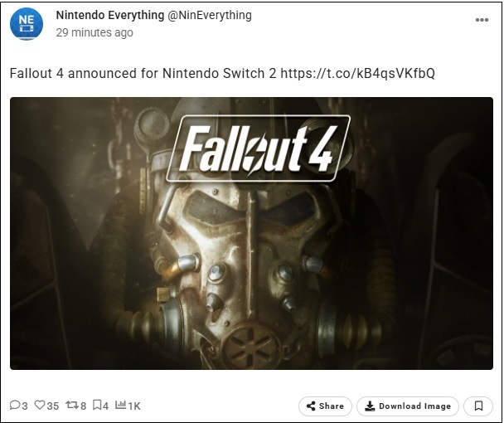The height and width of the screenshot is (423, 504).
Task: Click the Nintendo Everything profile avatar
Action: [26, 24]
